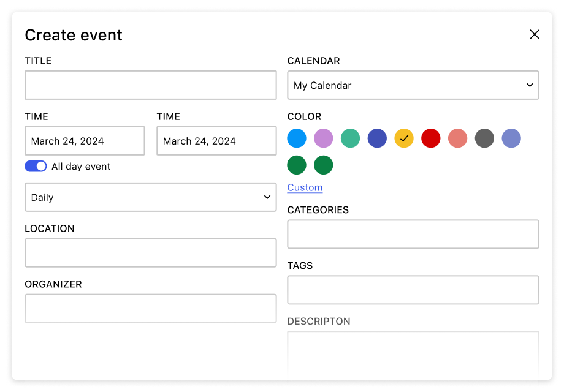Viewport: 564px width, 392px height.
Task: Focus the Categories input field
Action: 413,234
